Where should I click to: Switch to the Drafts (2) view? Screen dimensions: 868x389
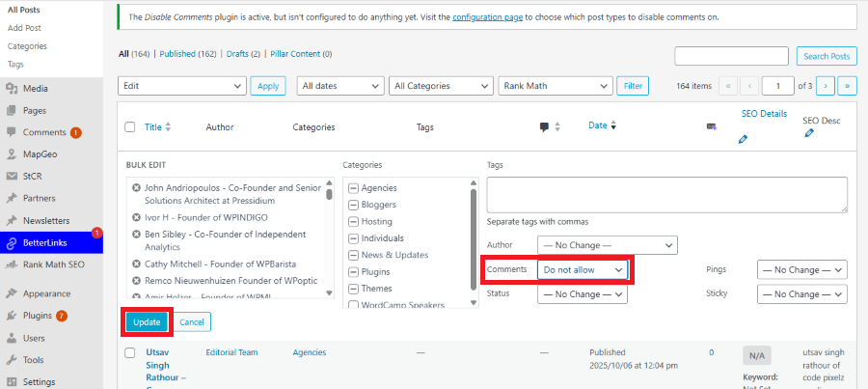pos(241,54)
